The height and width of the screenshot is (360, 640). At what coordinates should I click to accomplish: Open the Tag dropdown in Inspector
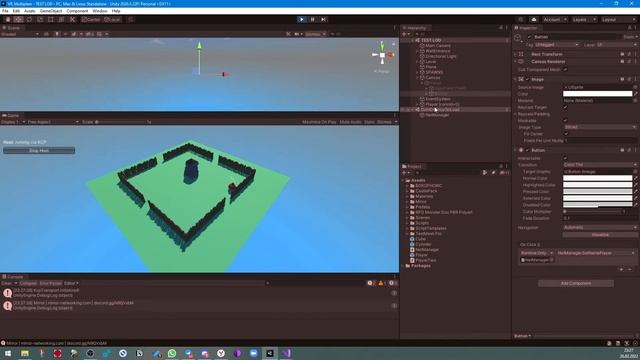click(x=556, y=45)
